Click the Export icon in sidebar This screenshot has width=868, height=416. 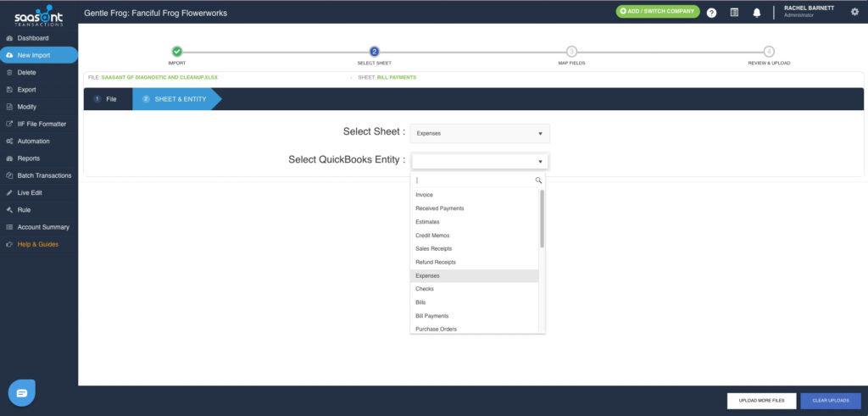tap(8, 90)
